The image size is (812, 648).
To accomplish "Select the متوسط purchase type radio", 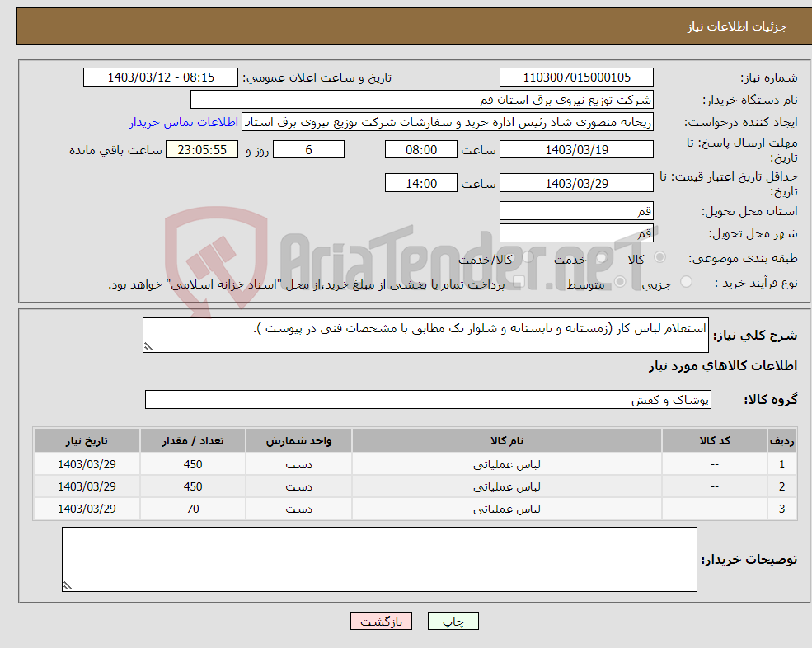I will pyautogui.click(x=620, y=282).
